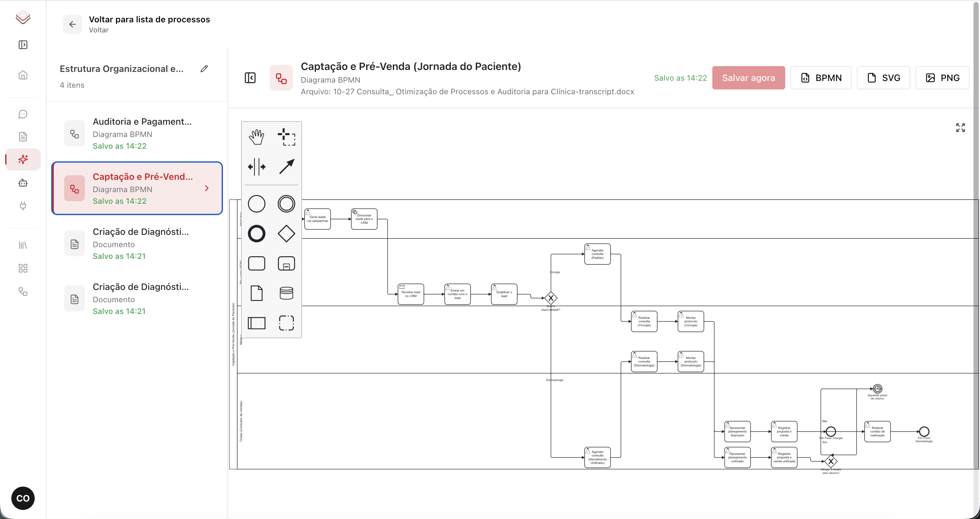Create an expanded subprocess from palette
This screenshot has width=980, height=519.
coord(286,263)
